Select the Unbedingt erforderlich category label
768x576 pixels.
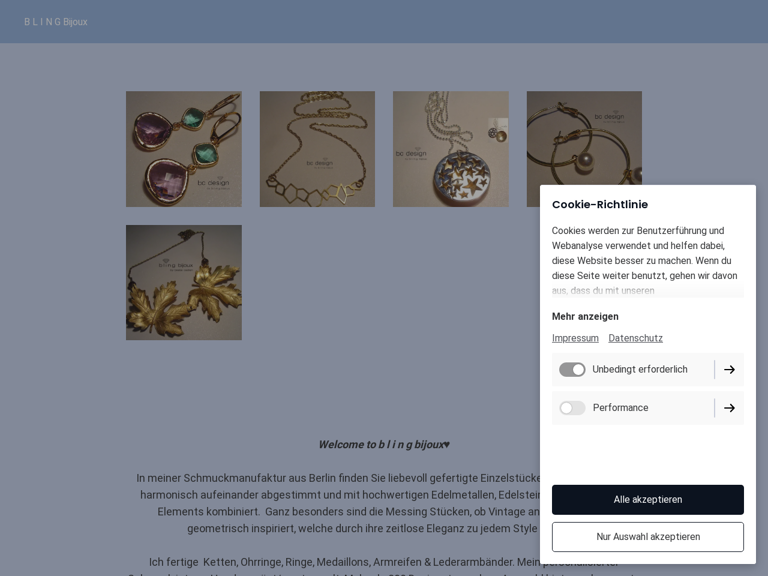tap(640, 369)
